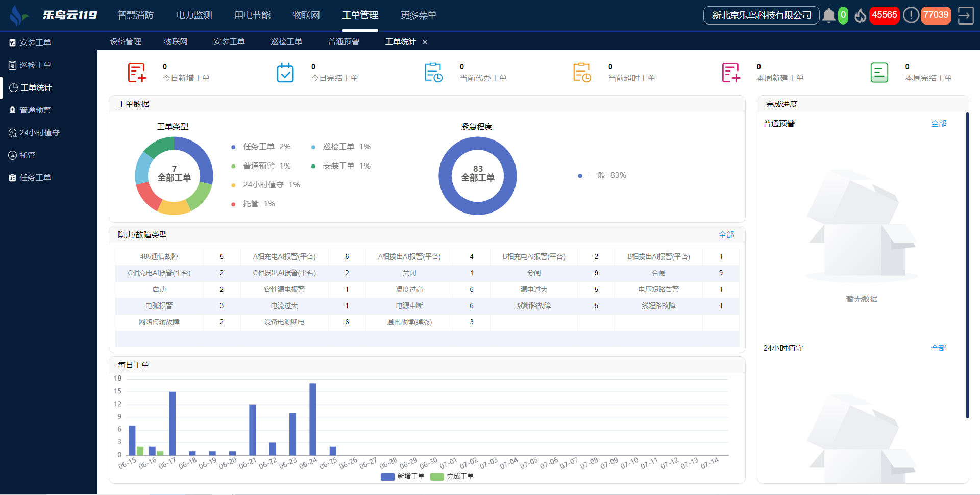Screen dimensions: 980x495
Task: Click the 当前超时工单 orange clock icon
Action: click(x=582, y=73)
